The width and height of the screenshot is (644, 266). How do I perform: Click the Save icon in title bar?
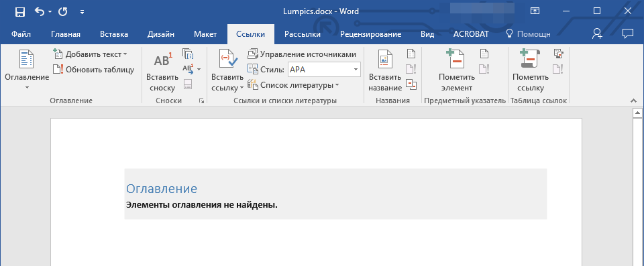19,11
